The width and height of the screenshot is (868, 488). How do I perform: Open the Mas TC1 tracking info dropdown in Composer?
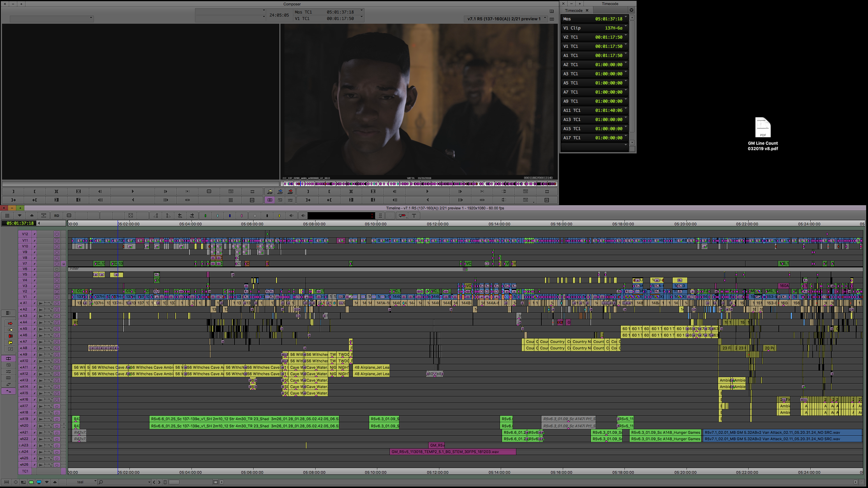(361, 11)
